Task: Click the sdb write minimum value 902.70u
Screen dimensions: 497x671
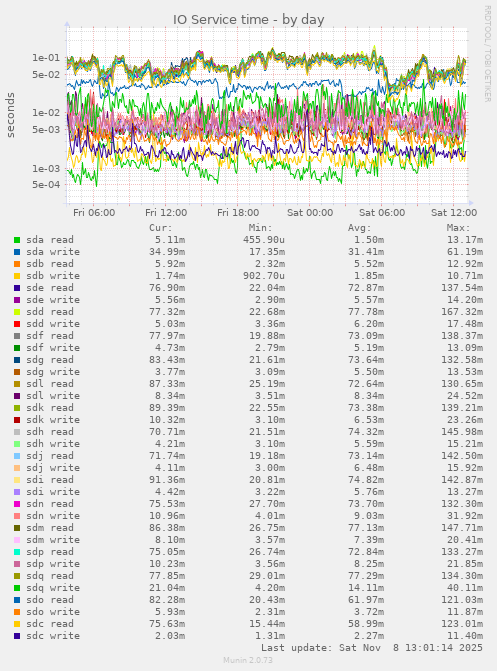Action: (x=264, y=276)
